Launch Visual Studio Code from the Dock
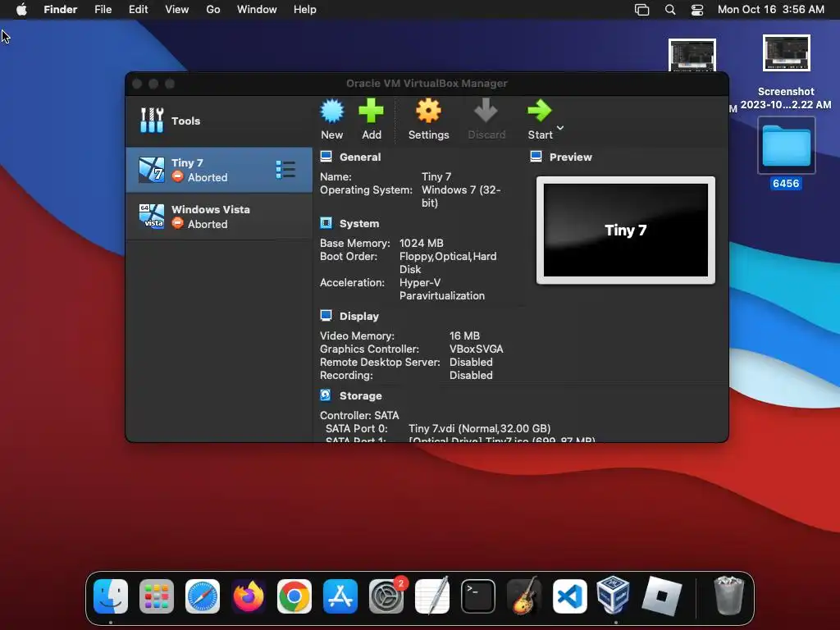This screenshot has width=840, height=630. point(570,596)
